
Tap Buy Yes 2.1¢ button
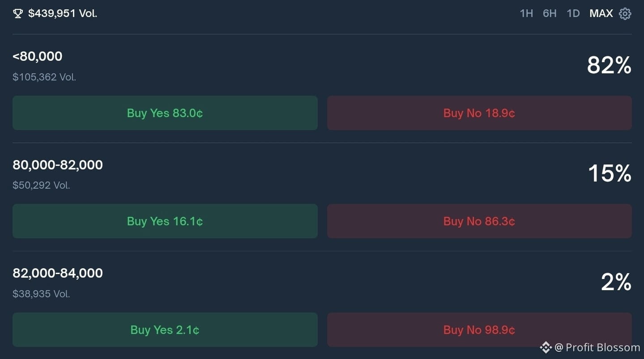[165, 330]
